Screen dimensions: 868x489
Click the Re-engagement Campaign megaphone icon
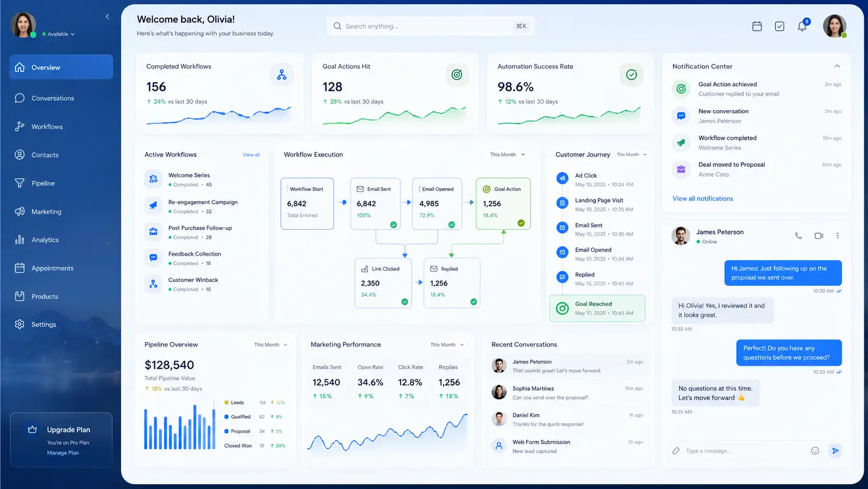tap(153, 205)
